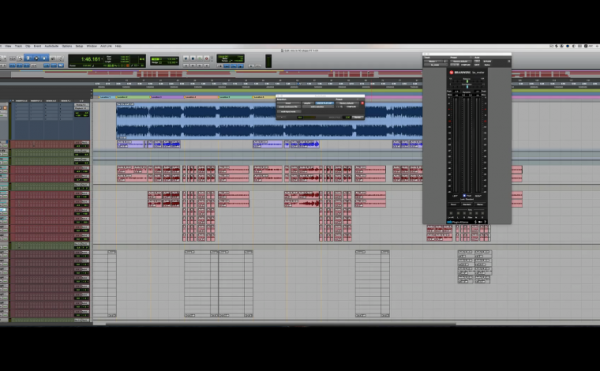This screenshot has height=371, width=600.
Task: Click the Play button in transport controls
Action: (200, 59)
